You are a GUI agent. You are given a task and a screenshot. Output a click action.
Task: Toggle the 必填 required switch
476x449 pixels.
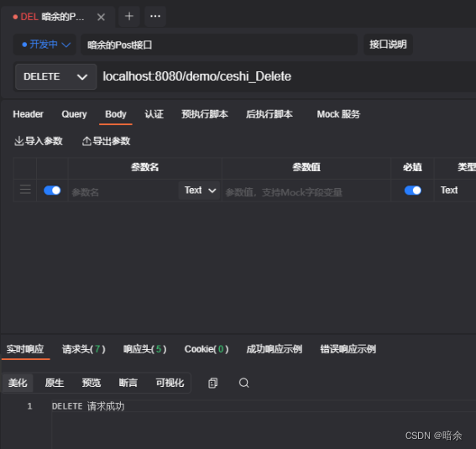click(x=413, y=191)
